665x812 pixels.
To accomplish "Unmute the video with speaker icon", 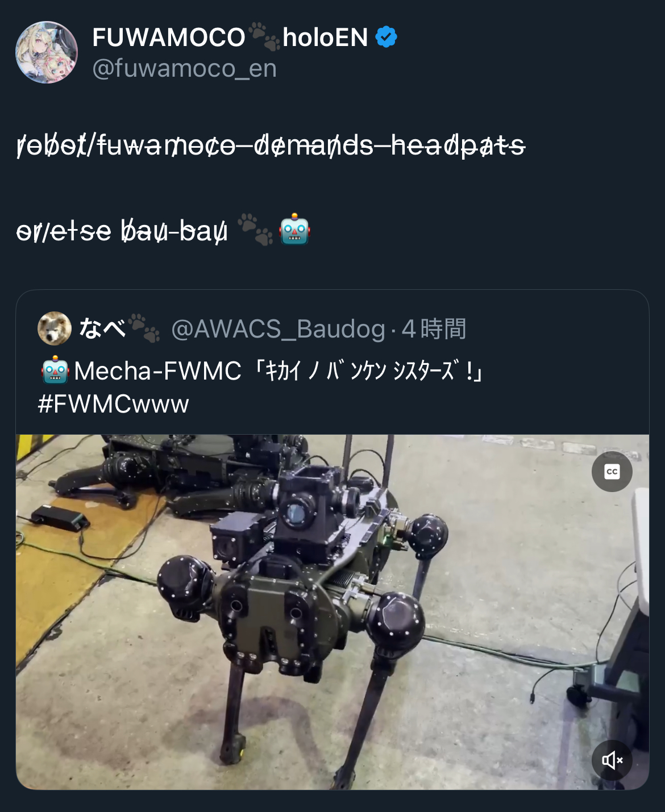I will pos(612,760).
